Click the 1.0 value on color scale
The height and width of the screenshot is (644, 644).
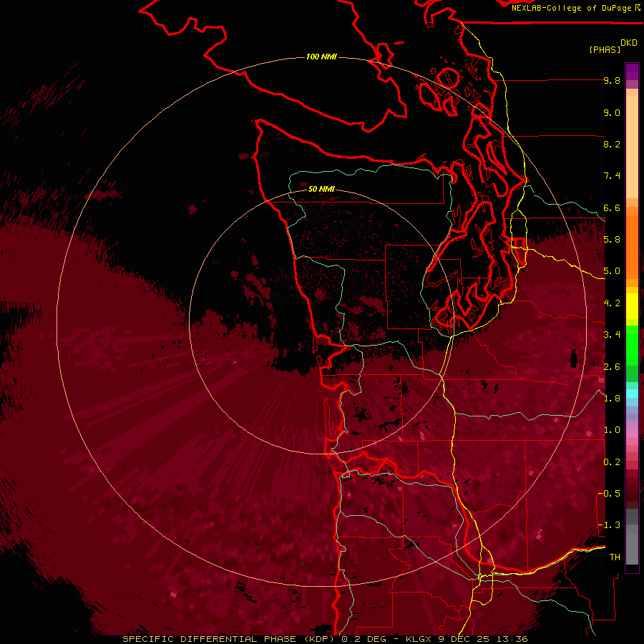click(612, 430)
